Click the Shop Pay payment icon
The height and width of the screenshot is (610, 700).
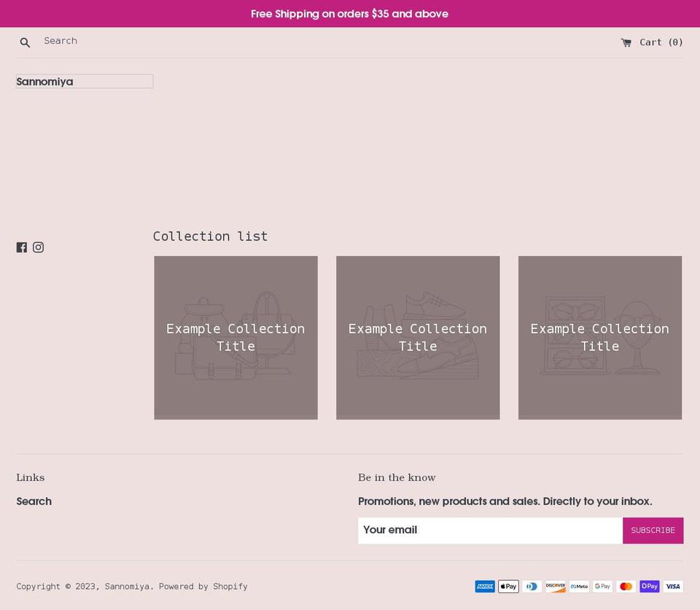point(649,586)
